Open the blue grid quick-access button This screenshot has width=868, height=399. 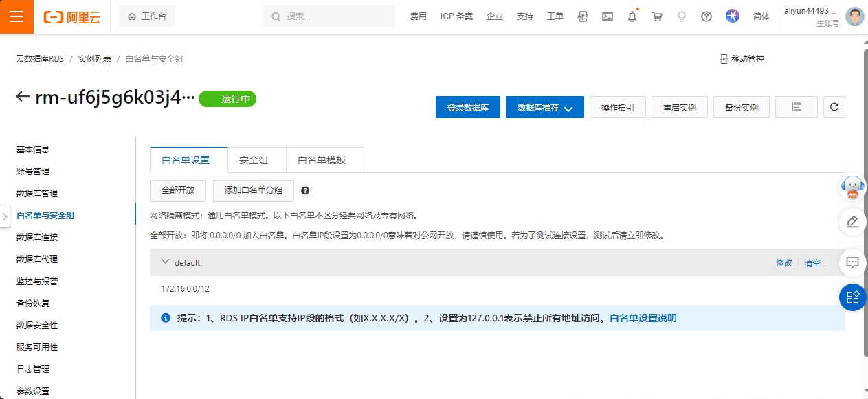(852, 297)
